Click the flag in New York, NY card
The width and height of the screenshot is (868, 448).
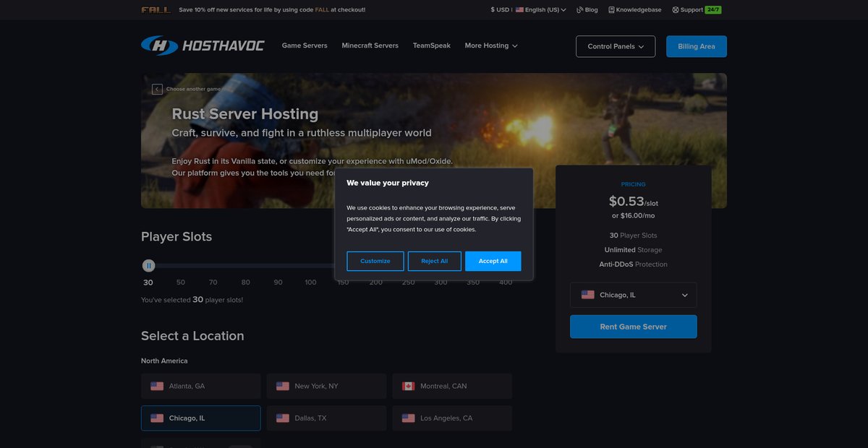pyautogui.click(x=283, y=386)
